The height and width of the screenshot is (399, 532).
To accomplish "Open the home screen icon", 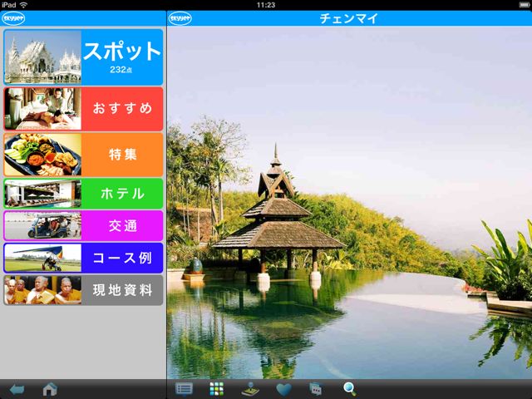I will 50,389.
